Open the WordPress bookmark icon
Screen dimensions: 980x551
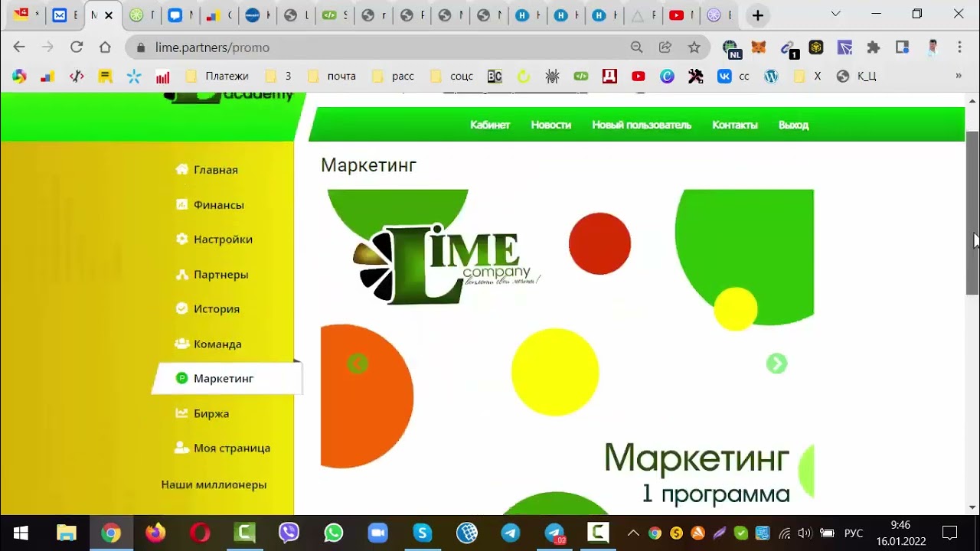click(x=771, y=76)
